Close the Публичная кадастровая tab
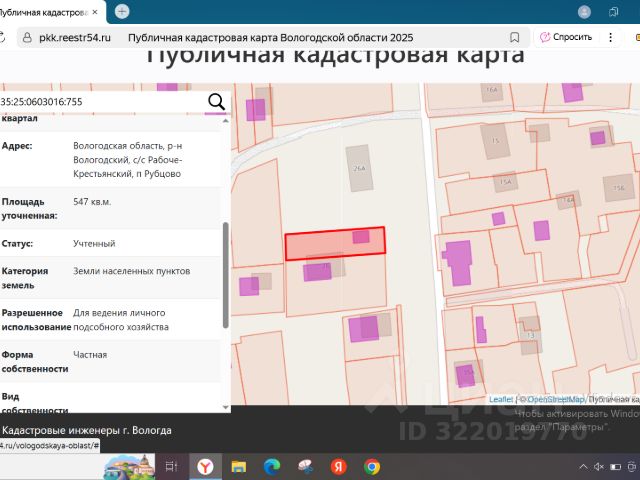 pos(95,12)
